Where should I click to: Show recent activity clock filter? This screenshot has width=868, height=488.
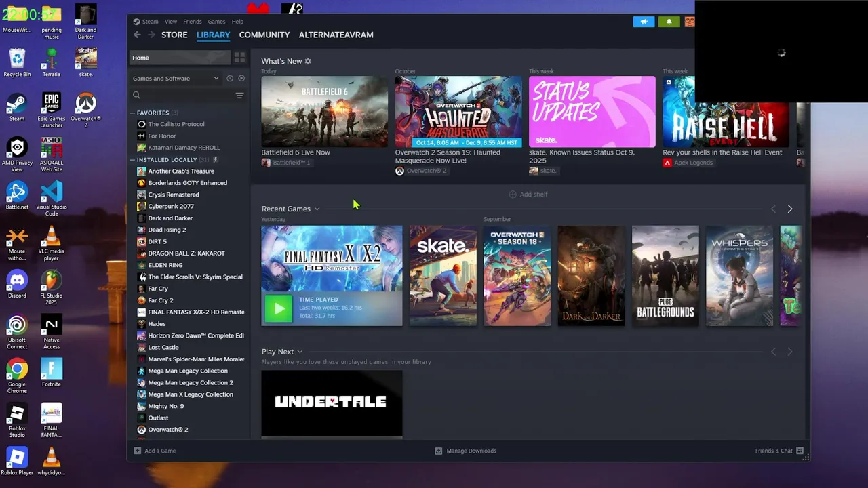coord(230,79)
